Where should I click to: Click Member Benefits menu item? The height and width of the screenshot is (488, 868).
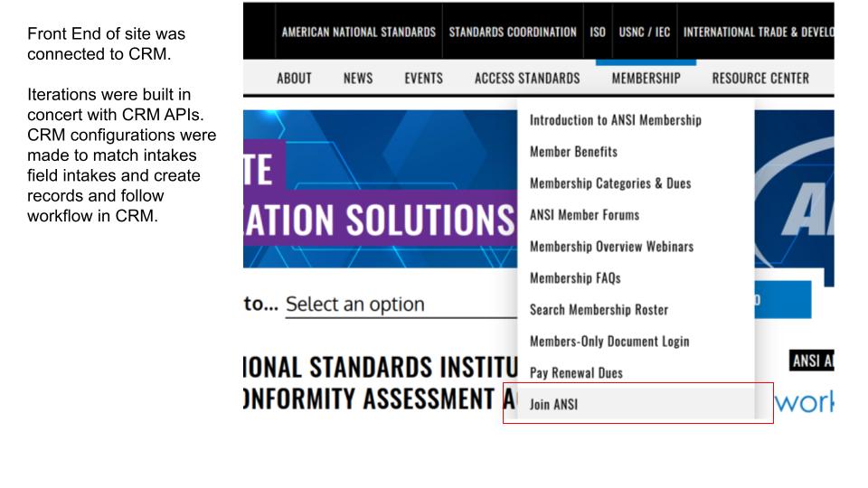click(573, 152)
